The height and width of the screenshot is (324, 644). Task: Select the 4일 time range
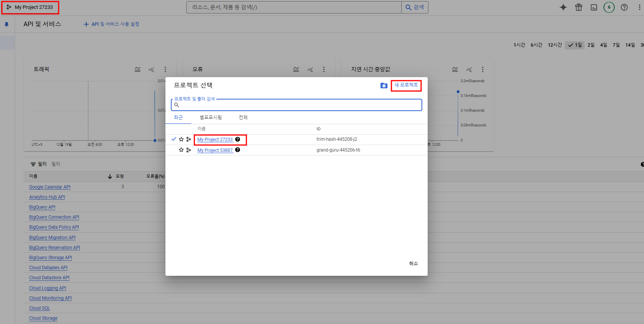(604, 45)
